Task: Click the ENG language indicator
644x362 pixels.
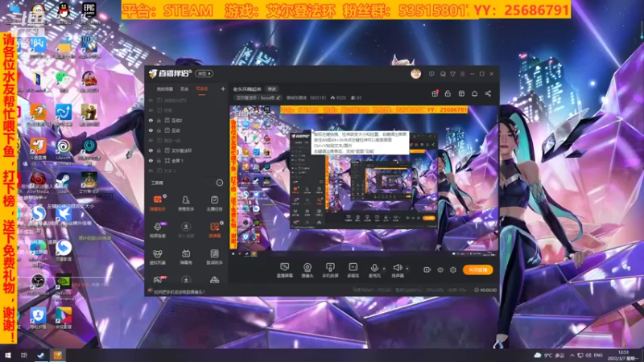Action: tap(598, 355)
